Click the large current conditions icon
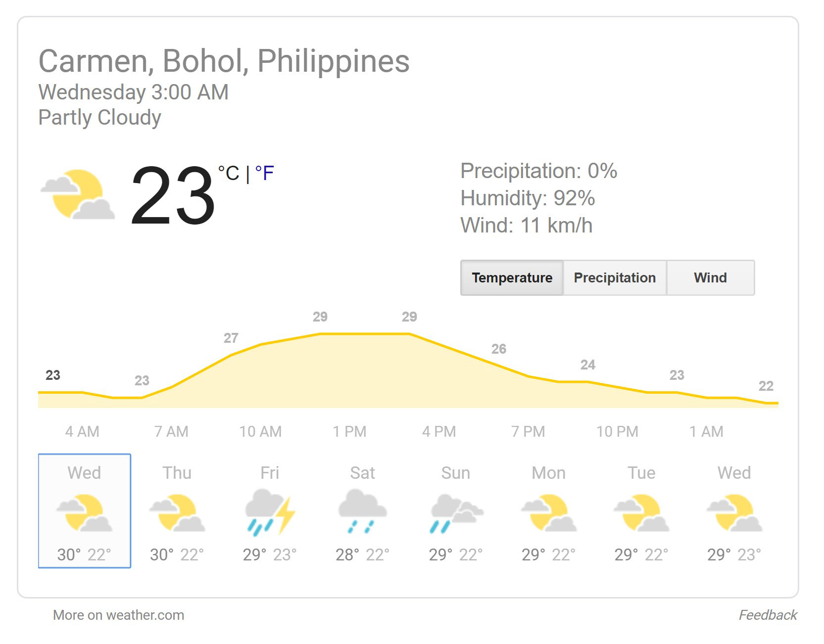The height and width of the screenshot is (644, 824). coord(78,195)
